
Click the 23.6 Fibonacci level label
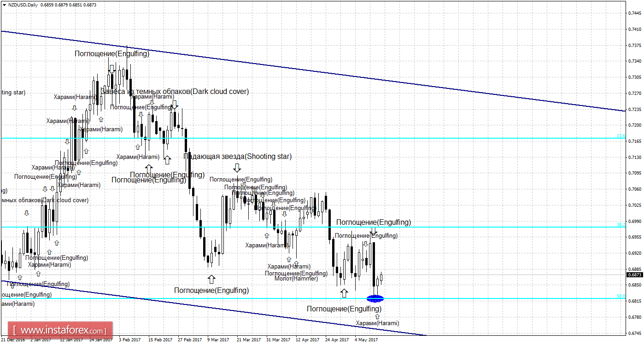point(621,136)
